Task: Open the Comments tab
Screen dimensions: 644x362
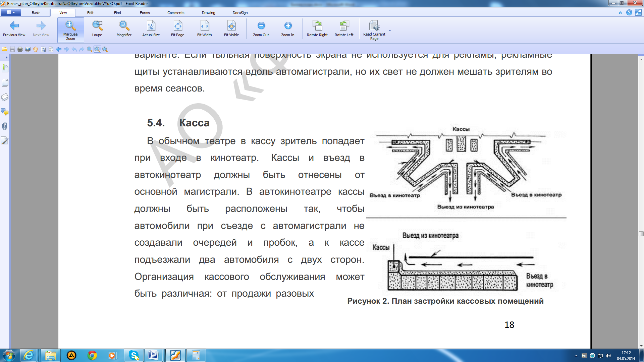Action: pyautogui.click(x=176, y=13)
